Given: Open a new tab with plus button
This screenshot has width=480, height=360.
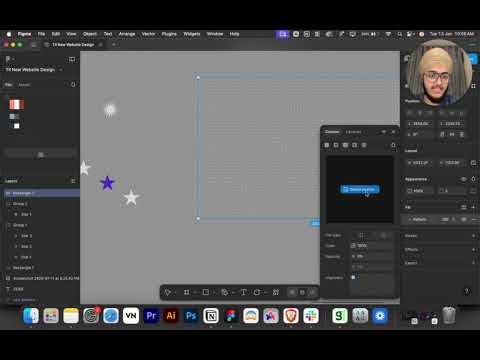Looking at the screenshot, I should (x=114, y=44).
